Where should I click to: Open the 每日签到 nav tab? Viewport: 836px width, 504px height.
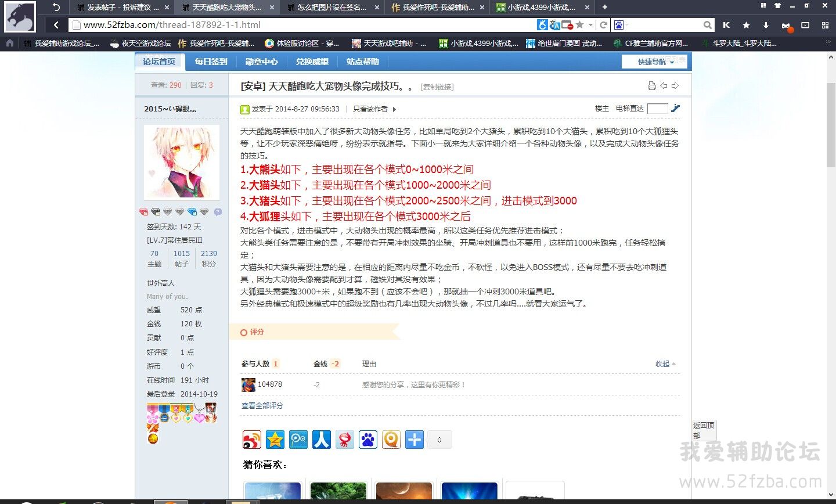pos(211,62)
